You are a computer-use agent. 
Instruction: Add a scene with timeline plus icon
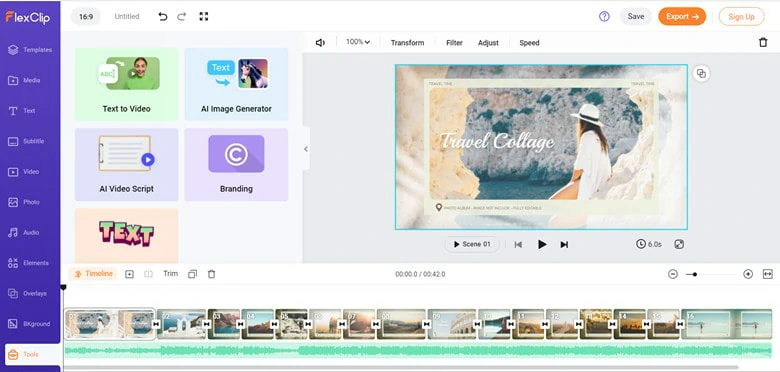point(129,274)
